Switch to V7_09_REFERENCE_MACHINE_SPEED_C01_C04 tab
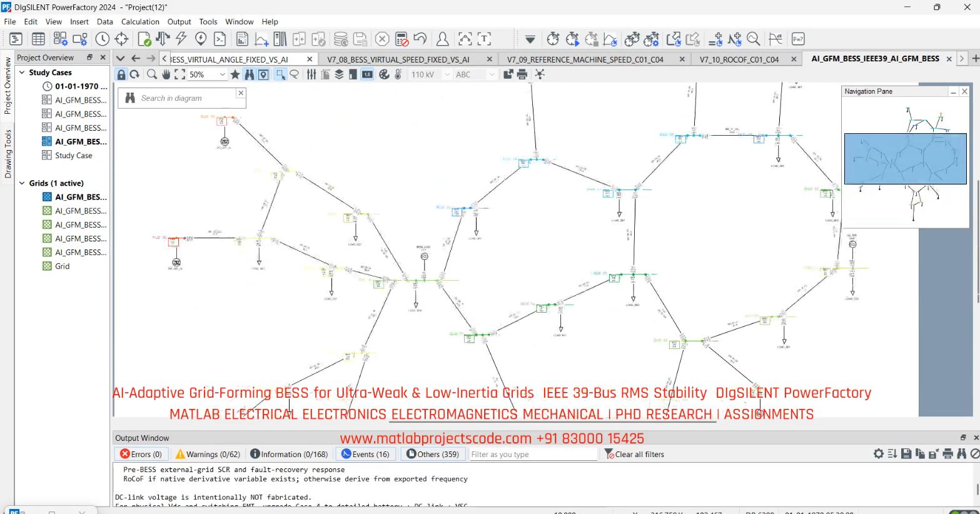980x514 pixels. pos(585,59)
